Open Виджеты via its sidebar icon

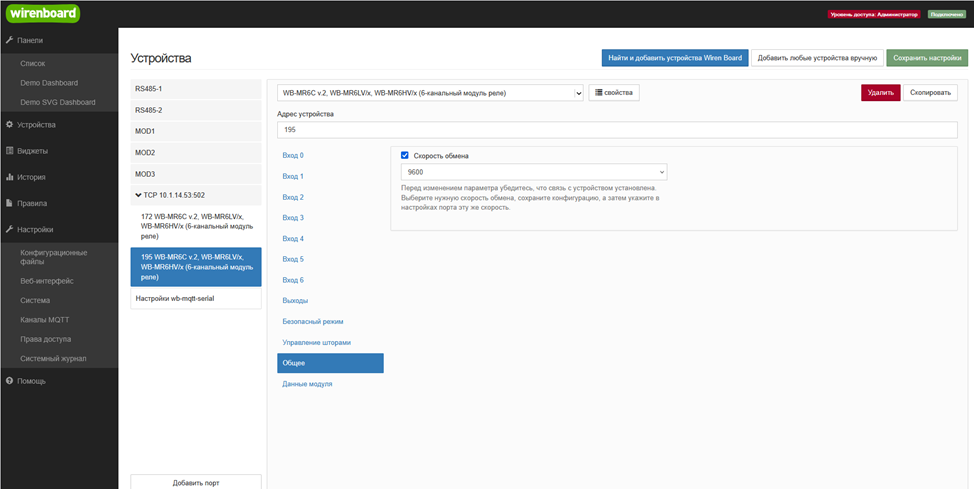(x=9, y=151)
